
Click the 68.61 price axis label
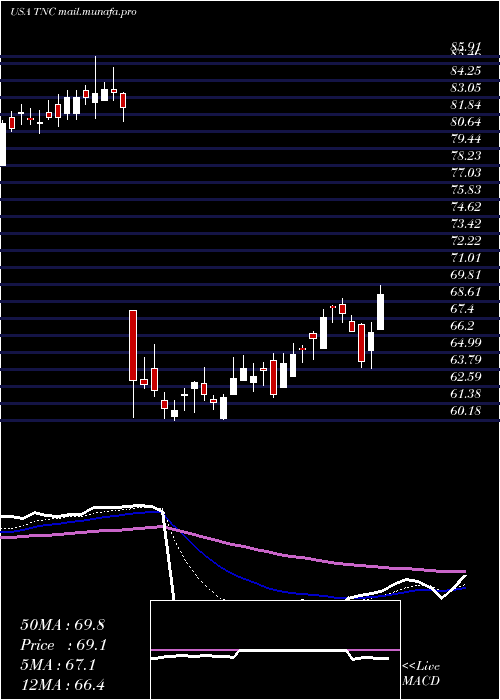[x=466, y=292]
